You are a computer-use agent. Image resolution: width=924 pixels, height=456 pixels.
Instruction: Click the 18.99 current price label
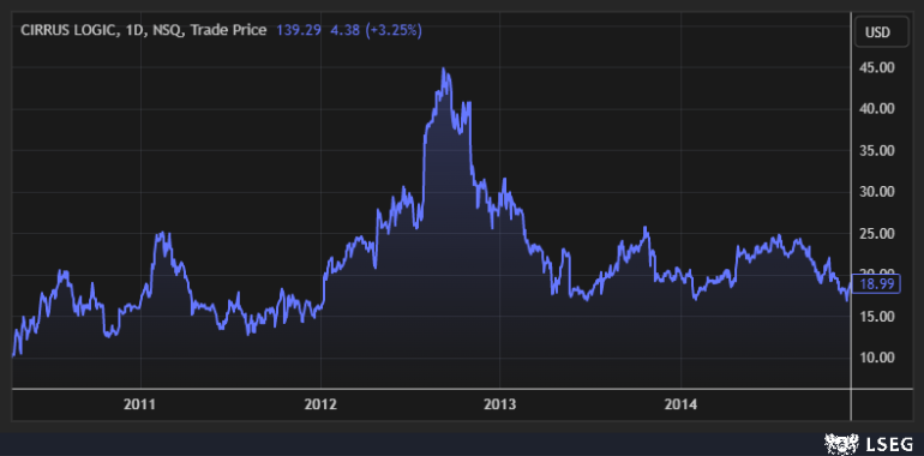point(877,284)
